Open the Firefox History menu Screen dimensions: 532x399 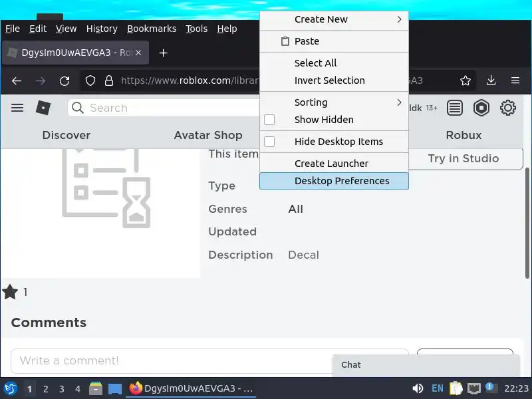pyautogui.click(x=102, y=29)
